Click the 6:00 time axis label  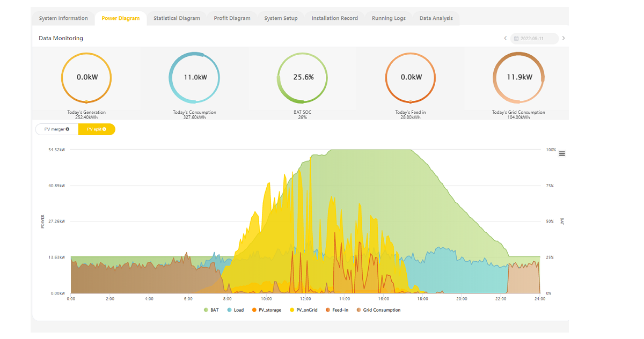[x=188, y=299]
